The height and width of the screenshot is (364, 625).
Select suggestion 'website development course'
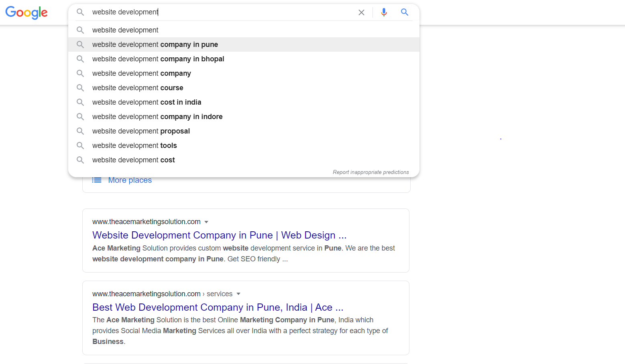coord(244,88)
